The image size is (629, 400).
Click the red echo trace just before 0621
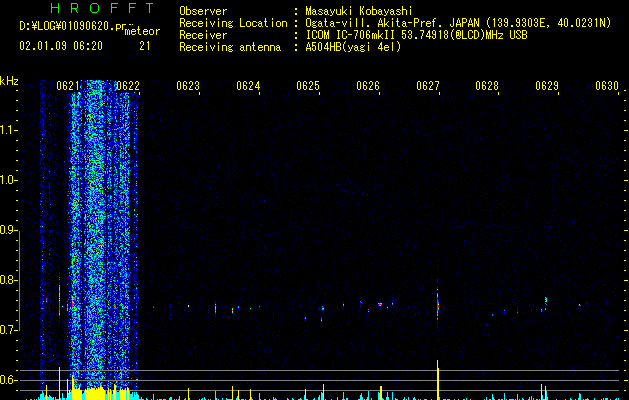point(59,301)
